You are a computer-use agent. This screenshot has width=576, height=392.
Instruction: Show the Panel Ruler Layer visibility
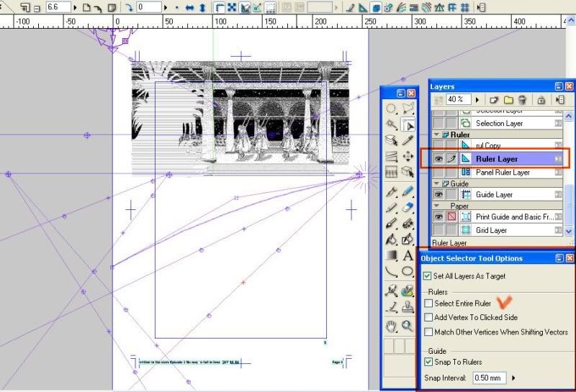(438, 172)
